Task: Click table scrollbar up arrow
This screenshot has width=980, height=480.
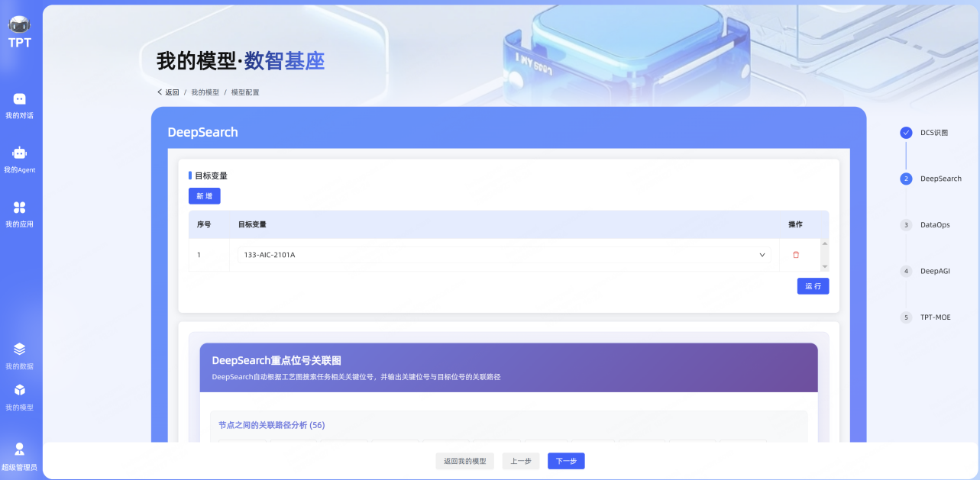Action: 825,243
